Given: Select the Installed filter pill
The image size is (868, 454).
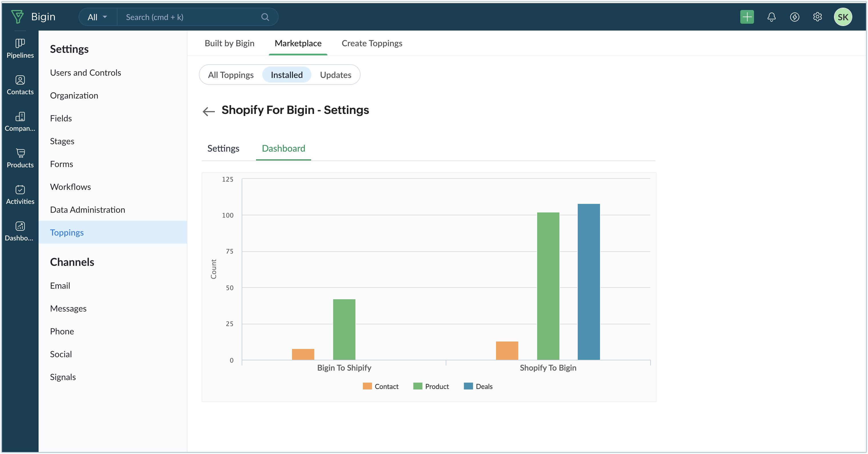Looking at the screenshot, I should (x=287, y=75).
